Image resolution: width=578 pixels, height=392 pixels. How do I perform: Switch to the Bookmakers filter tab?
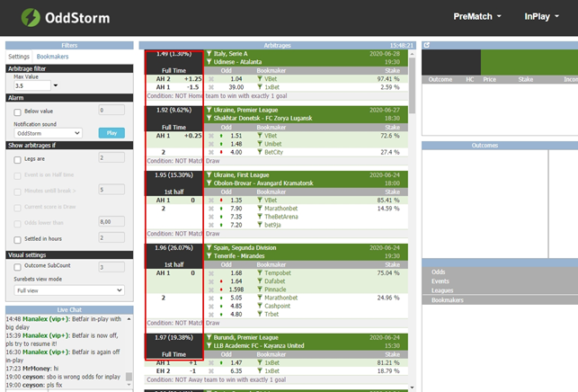tap(52, 57)
